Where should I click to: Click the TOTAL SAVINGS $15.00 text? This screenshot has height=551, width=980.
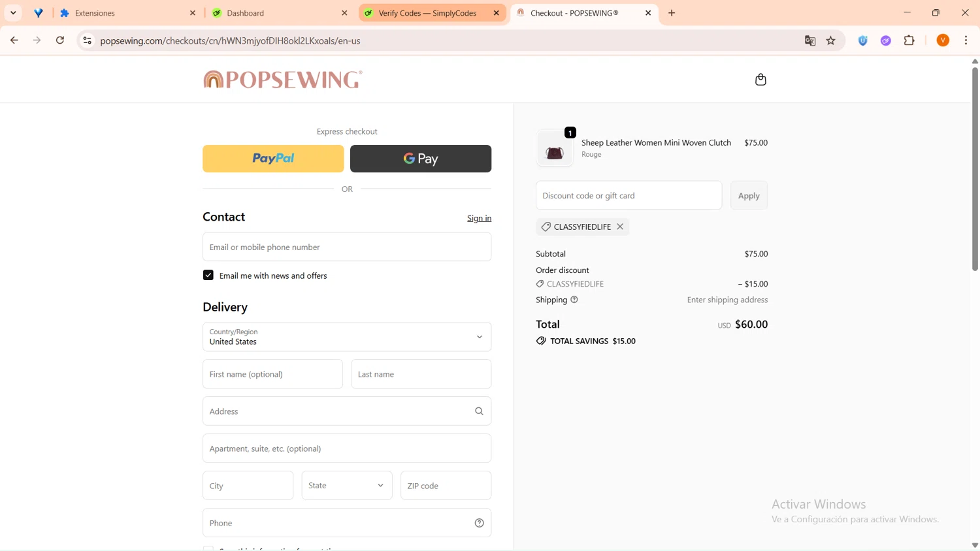pyautogui.click(x=593, y=341)
